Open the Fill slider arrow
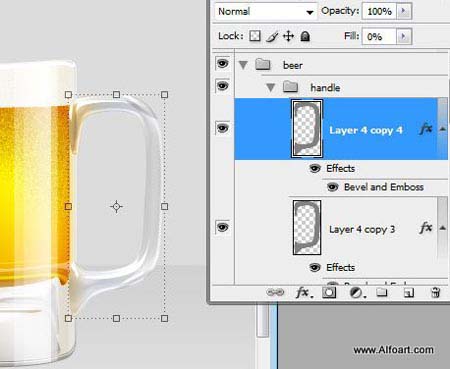 tap(404, 36)
